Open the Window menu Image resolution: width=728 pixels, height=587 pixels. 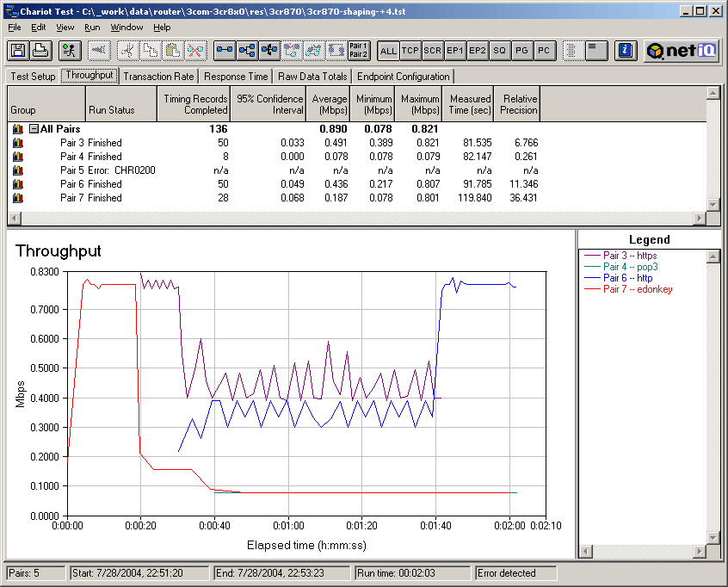pyautogui.click(x=126, y=28)
